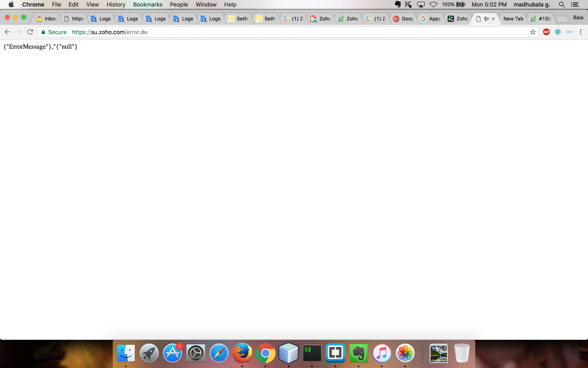Open the Window menu
Screen dimensions: 588x368
pos(206,4)
